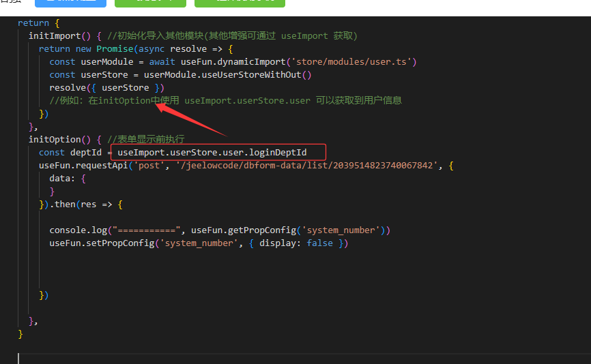Click the resolve({ userStore }) line

pos(106,87)
